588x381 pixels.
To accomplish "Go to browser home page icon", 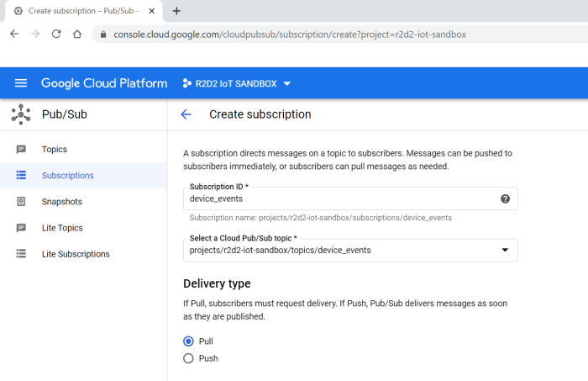I will (x=77, y=34).
